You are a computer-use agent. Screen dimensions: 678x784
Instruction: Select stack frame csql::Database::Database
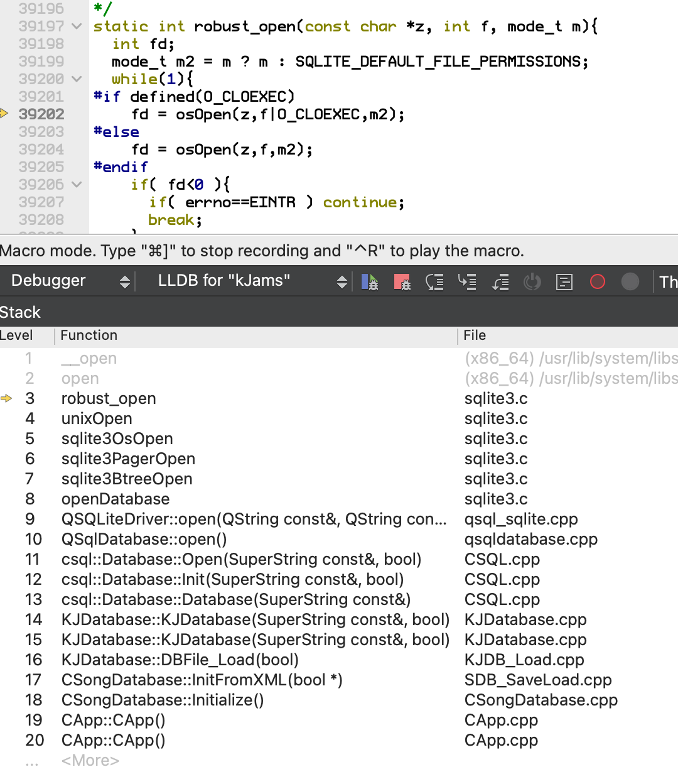tap(339, 599)
